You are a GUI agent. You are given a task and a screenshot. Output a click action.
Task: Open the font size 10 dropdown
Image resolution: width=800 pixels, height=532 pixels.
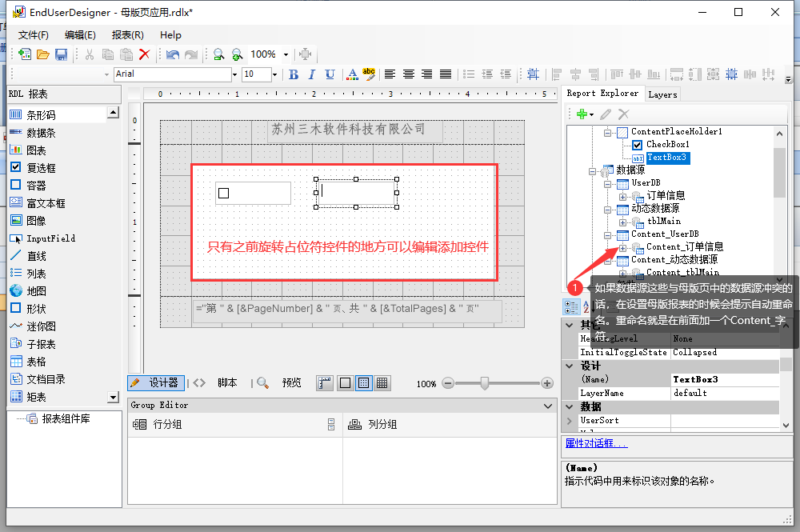[x=274, y=74]
